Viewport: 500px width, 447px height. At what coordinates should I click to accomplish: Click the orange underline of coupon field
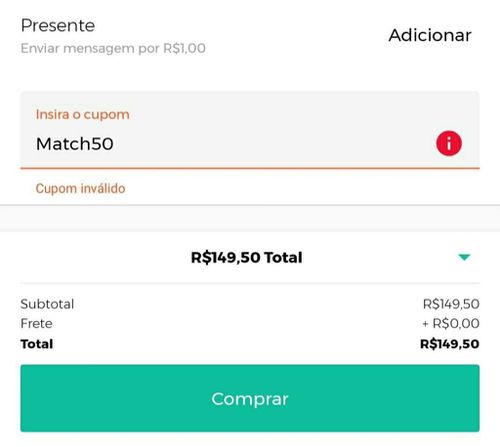tap(250, 168)
